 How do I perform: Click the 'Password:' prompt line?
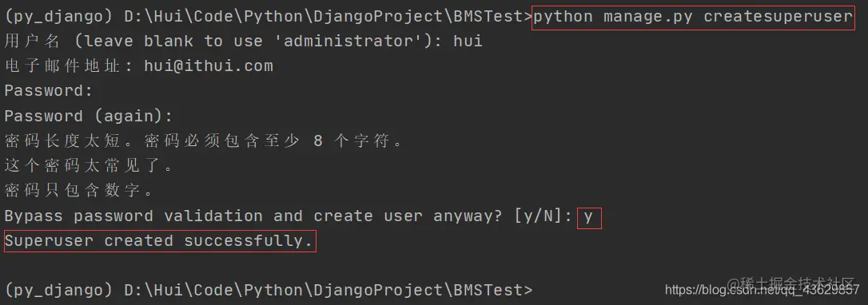49,91
